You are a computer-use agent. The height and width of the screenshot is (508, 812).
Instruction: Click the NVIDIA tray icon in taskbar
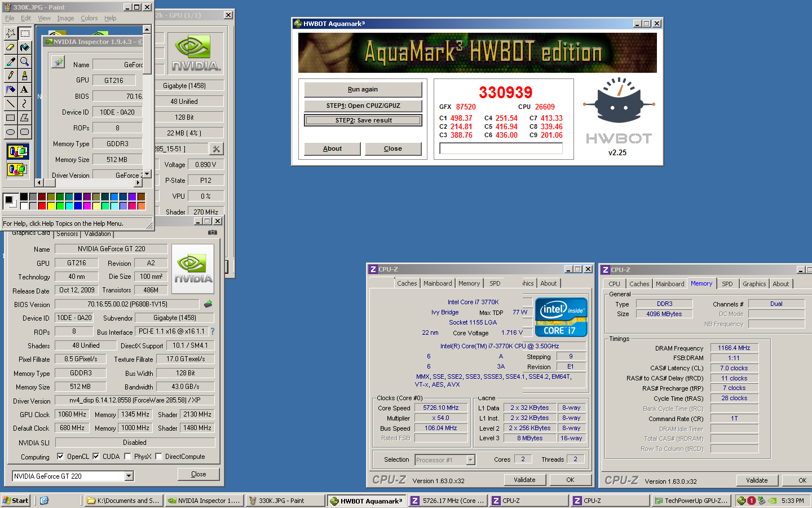point(772,501)
